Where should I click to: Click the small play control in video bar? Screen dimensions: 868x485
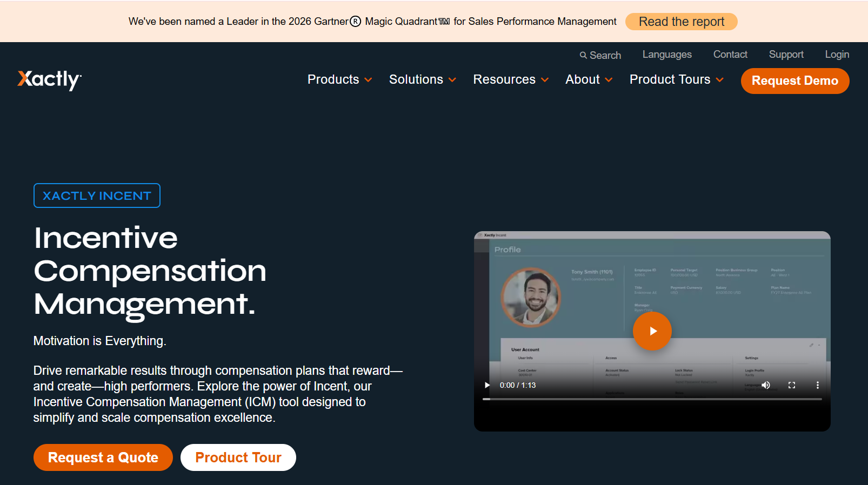click(487, 385)
